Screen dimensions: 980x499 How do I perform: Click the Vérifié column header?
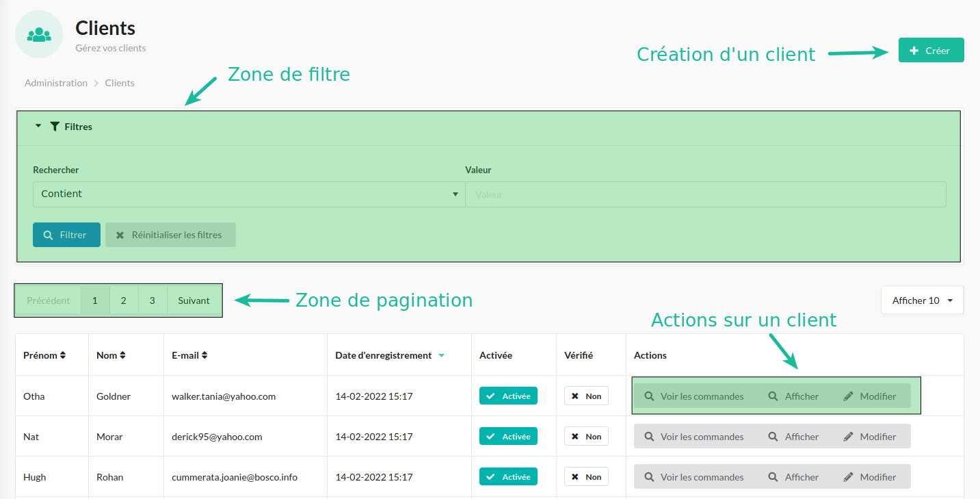coord(579,355)
